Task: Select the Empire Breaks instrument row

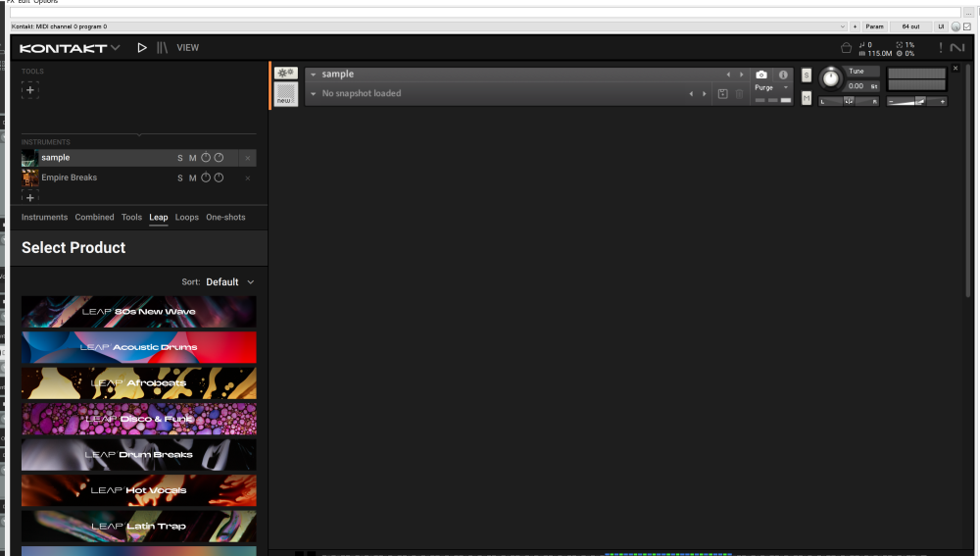Action: click(x=139, y=177)
